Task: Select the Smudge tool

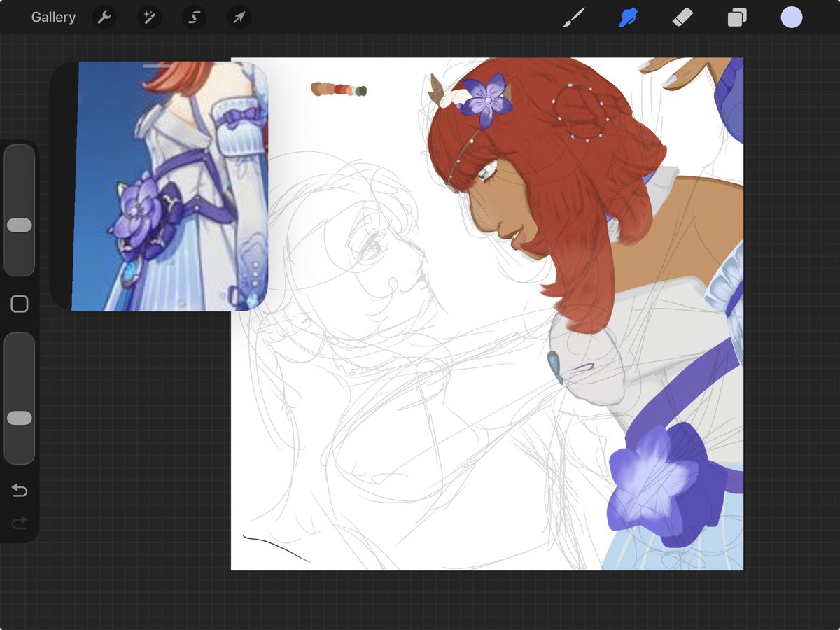Action: click(x=628, y=17)
